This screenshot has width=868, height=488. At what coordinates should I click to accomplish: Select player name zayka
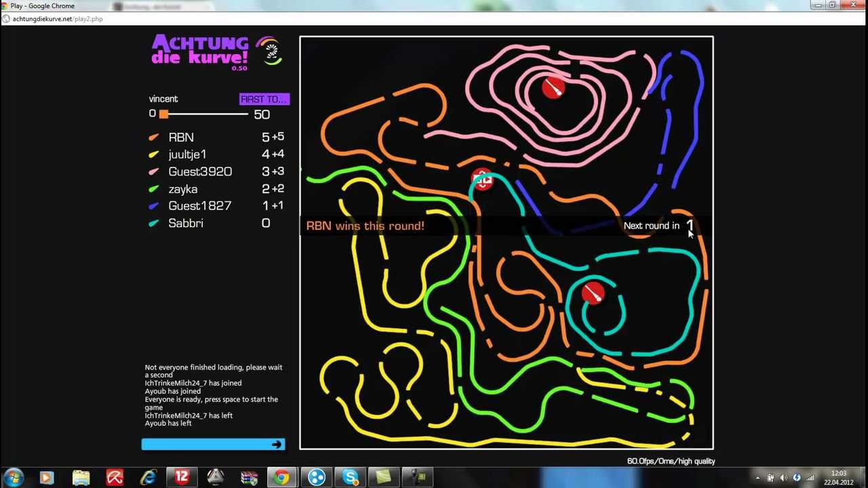pyautogui.click(x=183, y=189)
